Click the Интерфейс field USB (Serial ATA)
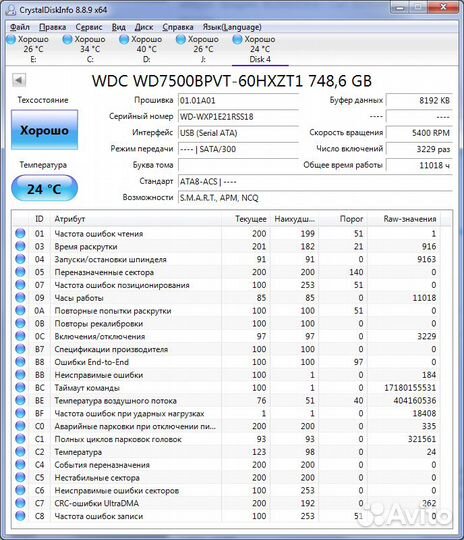Screen dimensions: 464x540 (x=238, y=133)
